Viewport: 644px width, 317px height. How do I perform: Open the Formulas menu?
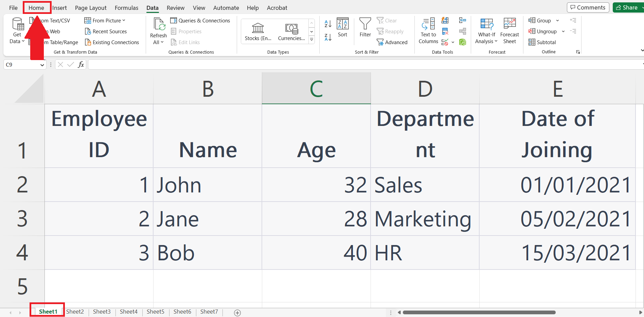click(126, 7)
